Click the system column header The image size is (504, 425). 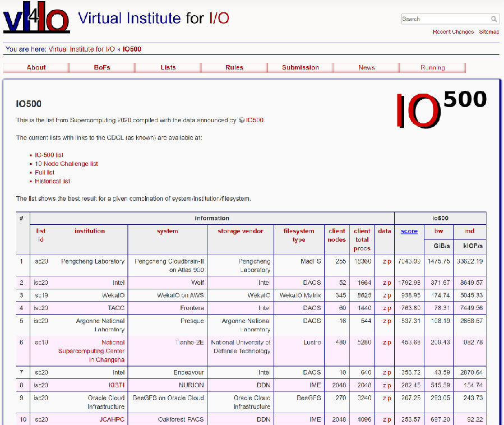(168, 231)
